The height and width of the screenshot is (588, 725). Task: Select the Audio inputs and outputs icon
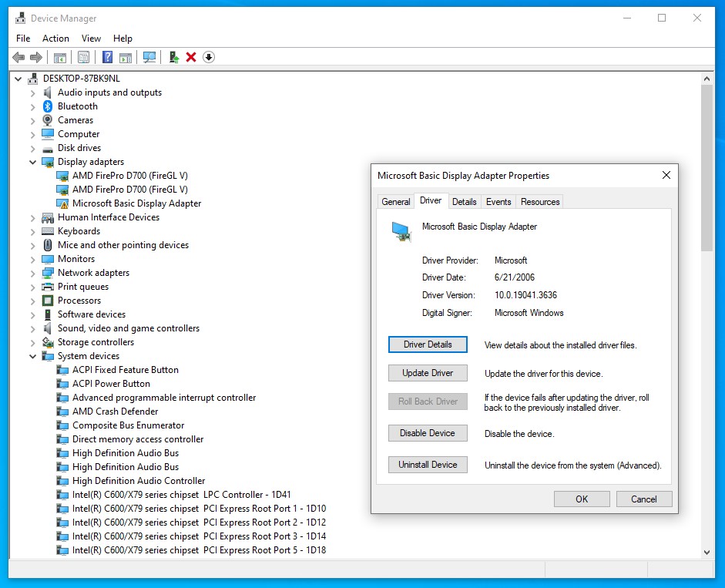[47, 92]
